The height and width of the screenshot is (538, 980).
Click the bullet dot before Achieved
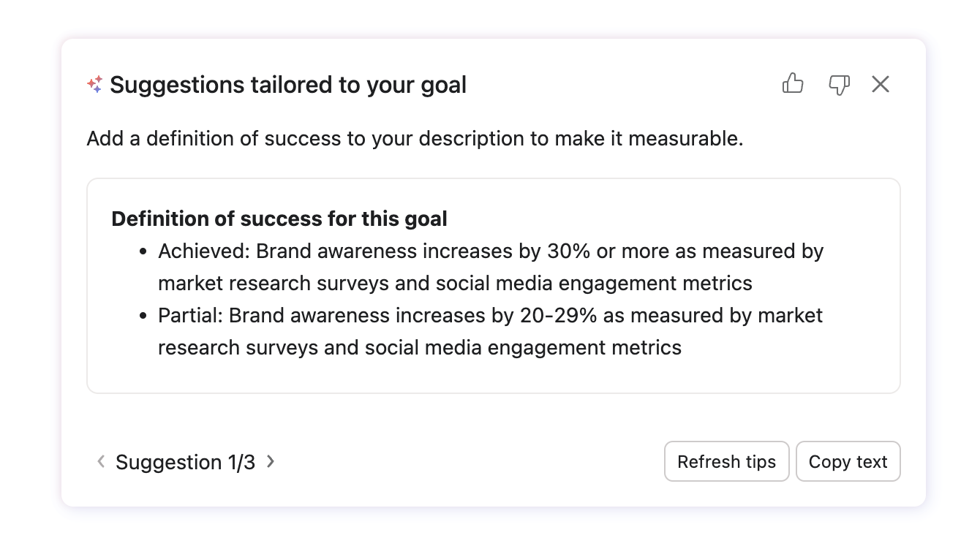coord(143,251)
